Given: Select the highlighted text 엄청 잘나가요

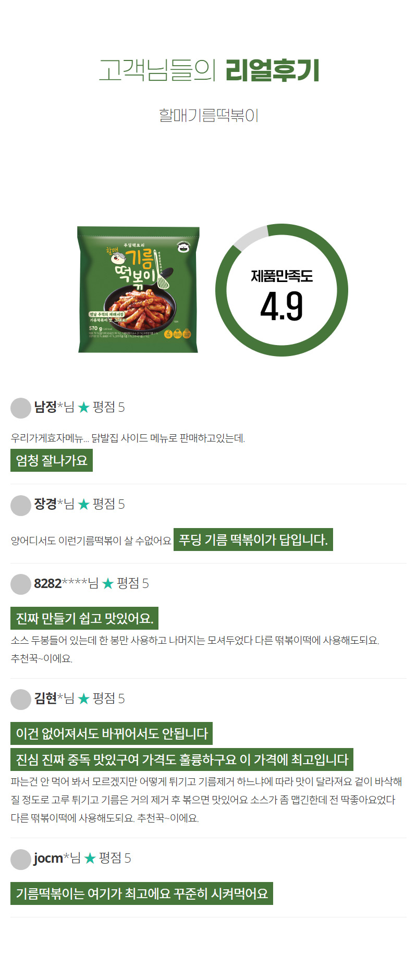Looking at the screenshot, I should [52, 460].
